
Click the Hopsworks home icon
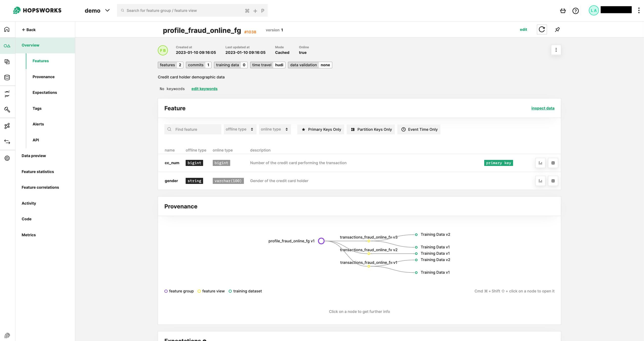[x=7, y=29]
